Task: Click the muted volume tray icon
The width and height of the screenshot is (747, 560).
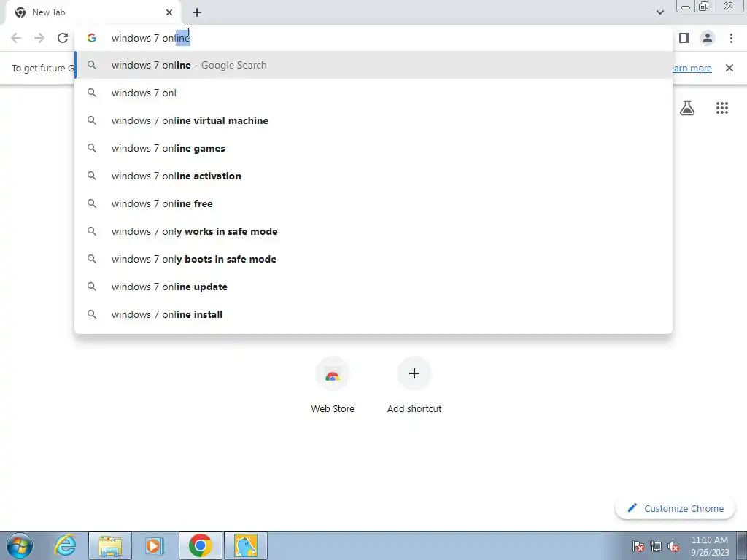Action: tap(673, 546)
